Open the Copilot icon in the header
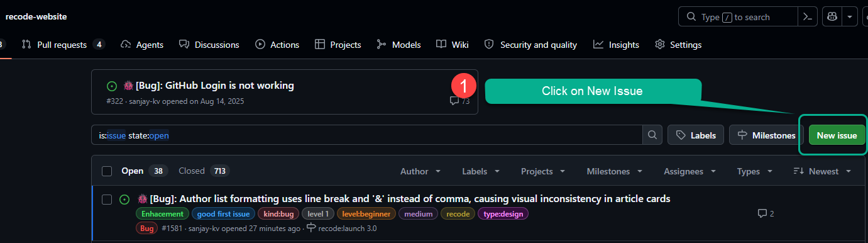This screenshot has width=868, height=243. click(833, 17)
